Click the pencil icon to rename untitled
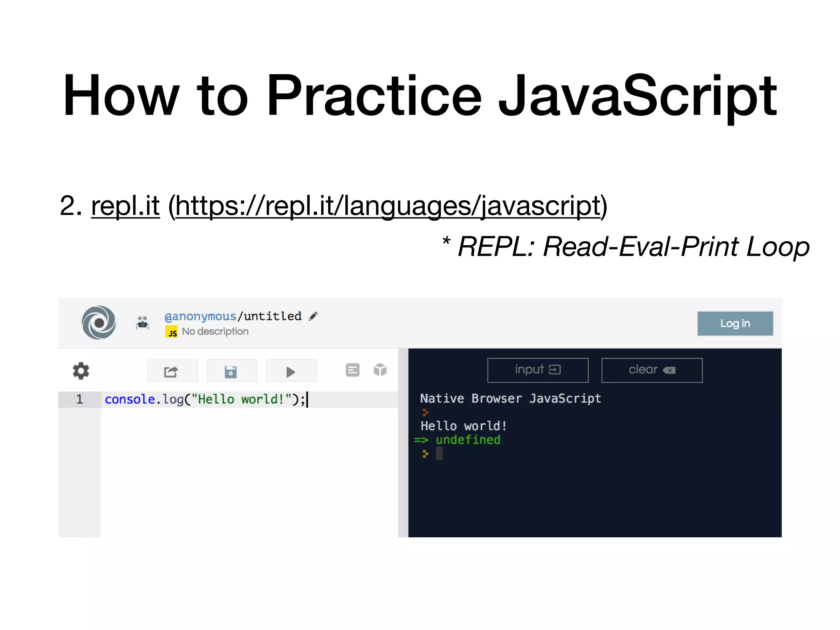 click(x=313, y=316)
